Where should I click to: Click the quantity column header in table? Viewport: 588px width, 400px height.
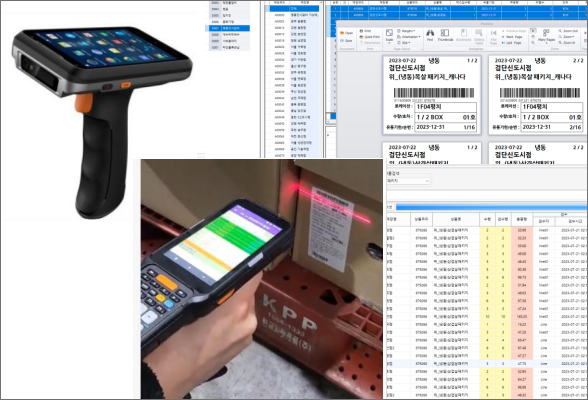coord(487,219)
